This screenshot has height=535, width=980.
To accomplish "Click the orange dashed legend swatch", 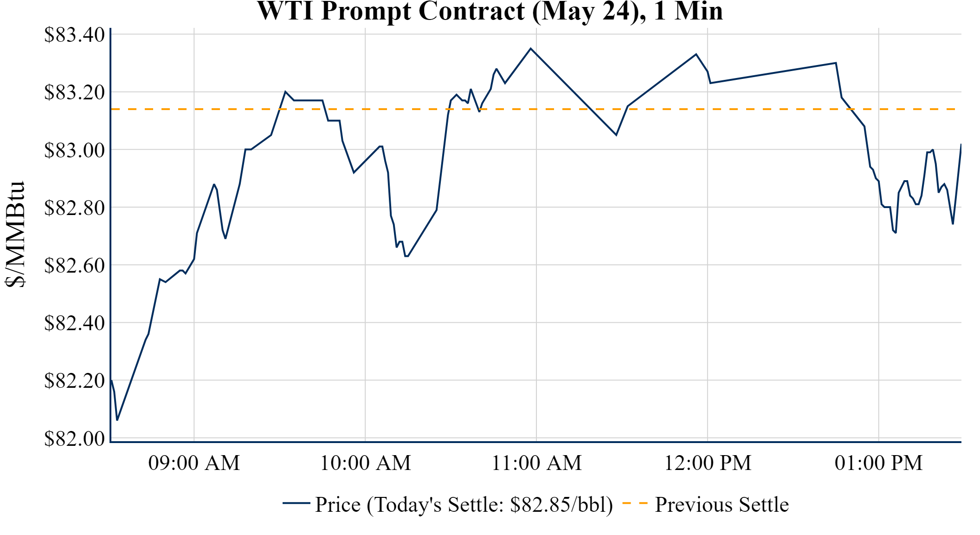I will (x=635, y=503).
